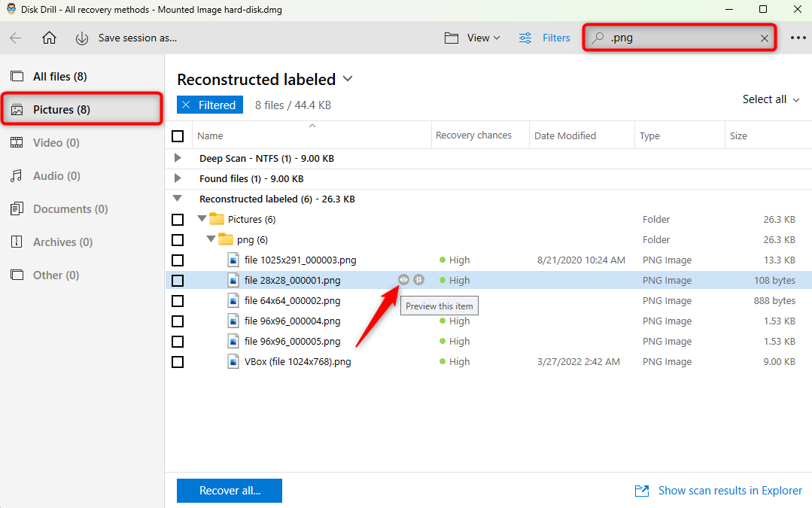Viewport: 812px width, 508px height.
Task: Check the VBox (file 1024x768).png checkbox
Action: 178,361
